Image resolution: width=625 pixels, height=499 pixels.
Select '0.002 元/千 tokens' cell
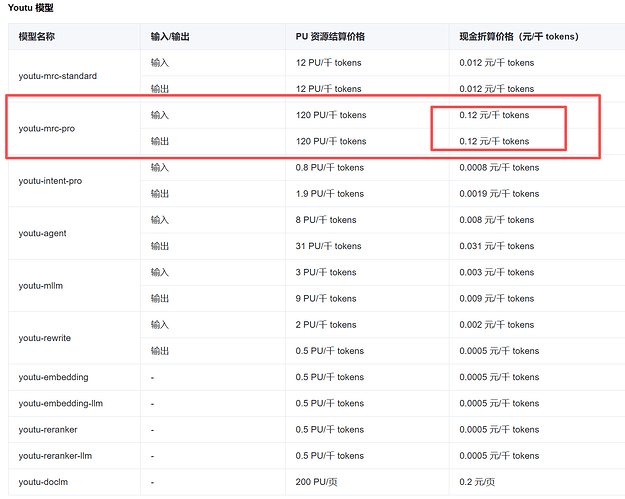click(x=497, y=325)
